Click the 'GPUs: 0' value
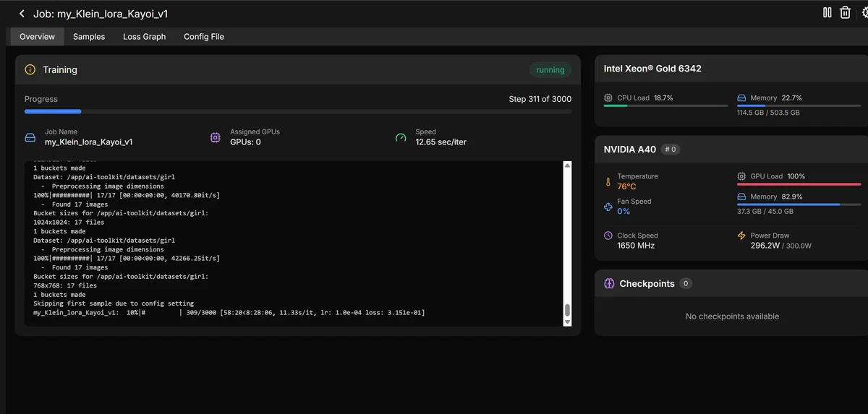868x414 pixels. [245, 142]
